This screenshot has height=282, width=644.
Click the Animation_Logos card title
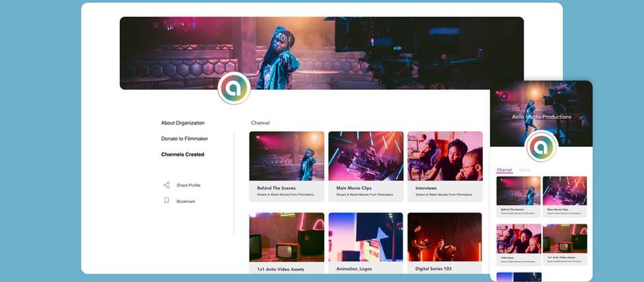point(354,269)
